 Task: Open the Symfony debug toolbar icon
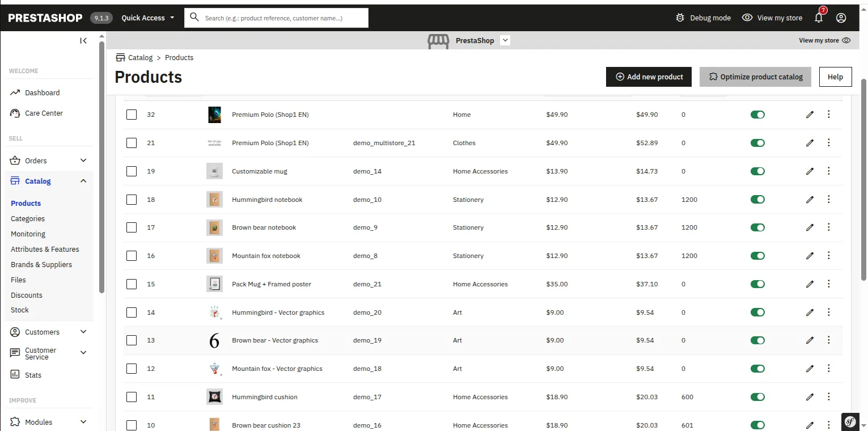(850, 422)
